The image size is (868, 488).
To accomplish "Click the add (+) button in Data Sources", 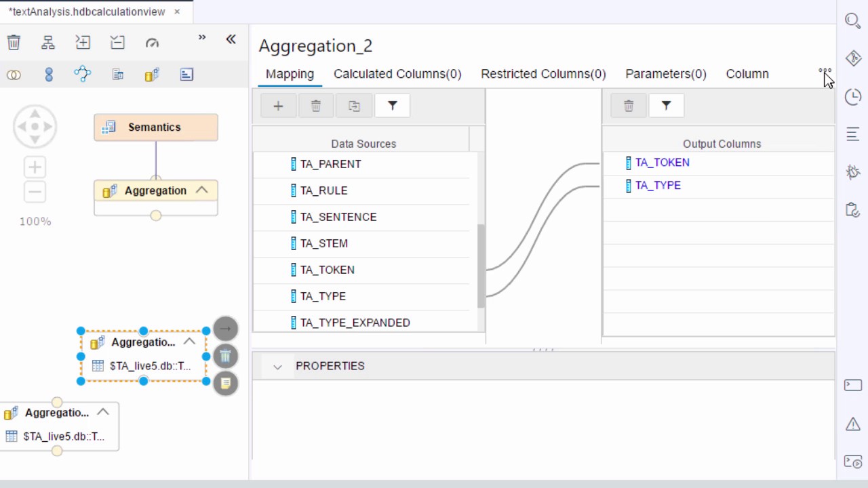I will tap(278, 106).
